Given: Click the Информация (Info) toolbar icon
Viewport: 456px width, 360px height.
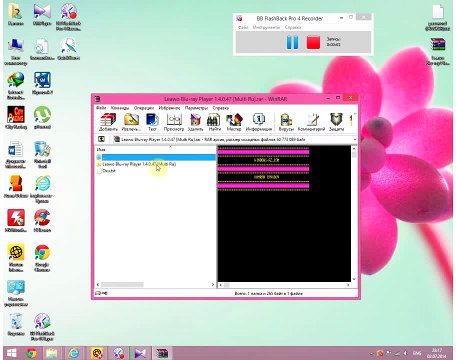Looking at the screenshot, I should (259, 122).
